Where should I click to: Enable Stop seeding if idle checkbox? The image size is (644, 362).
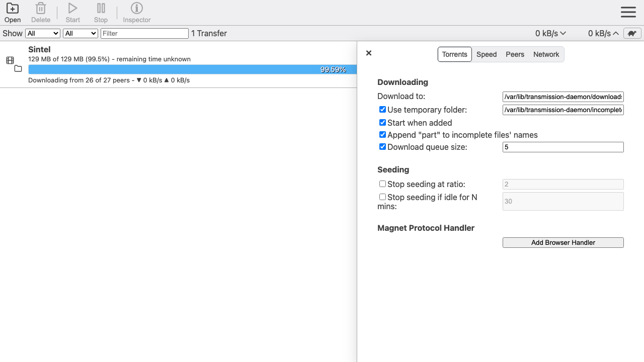(382, 197)
